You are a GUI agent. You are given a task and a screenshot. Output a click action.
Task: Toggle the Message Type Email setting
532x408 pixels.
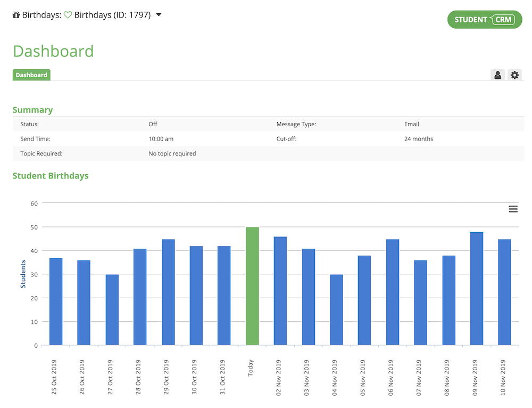[x=412, y=124]
